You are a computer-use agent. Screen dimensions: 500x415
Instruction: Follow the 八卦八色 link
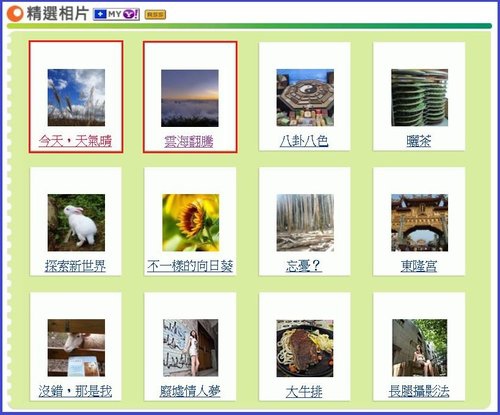pyautogui.click(x=304, y=141)
